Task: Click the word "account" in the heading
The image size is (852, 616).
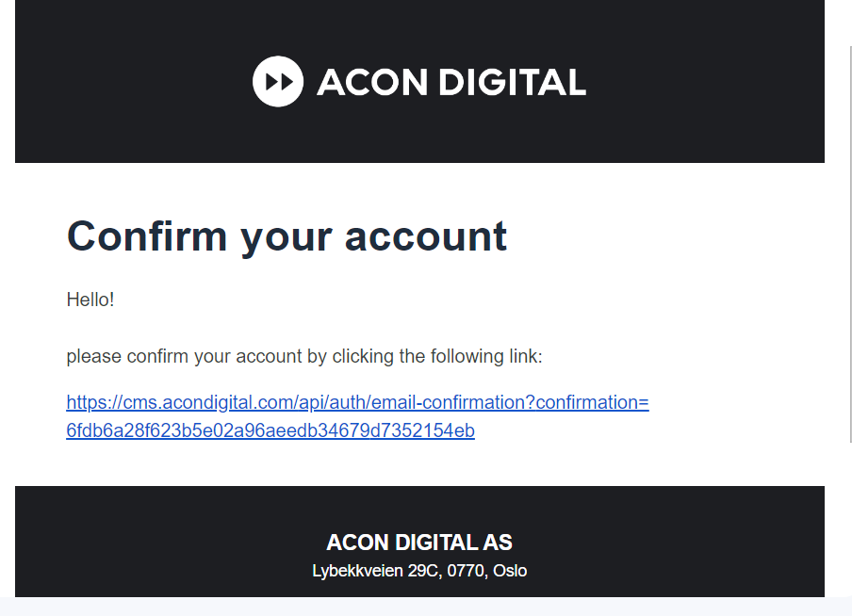Action: point(426,235)
